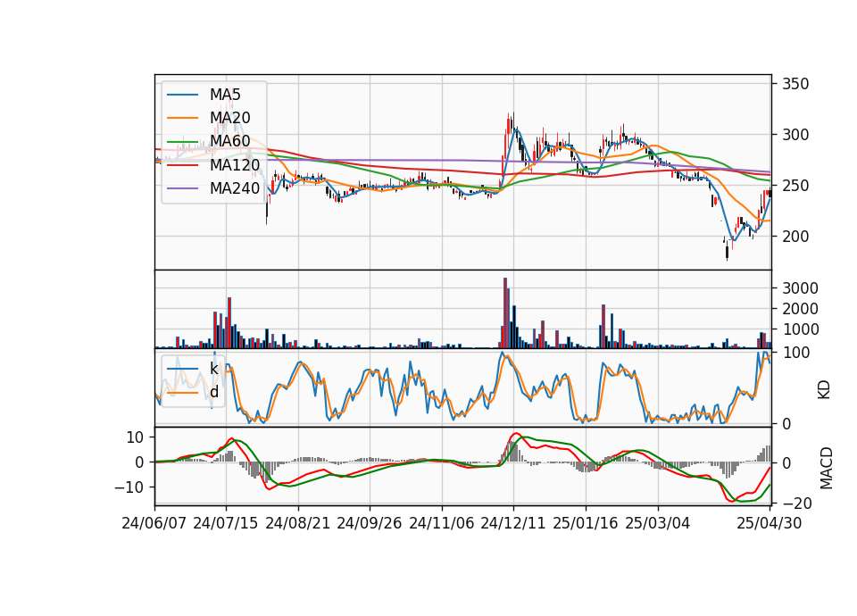
Task: Click the MA120 legend label
Action: (235, 165)
